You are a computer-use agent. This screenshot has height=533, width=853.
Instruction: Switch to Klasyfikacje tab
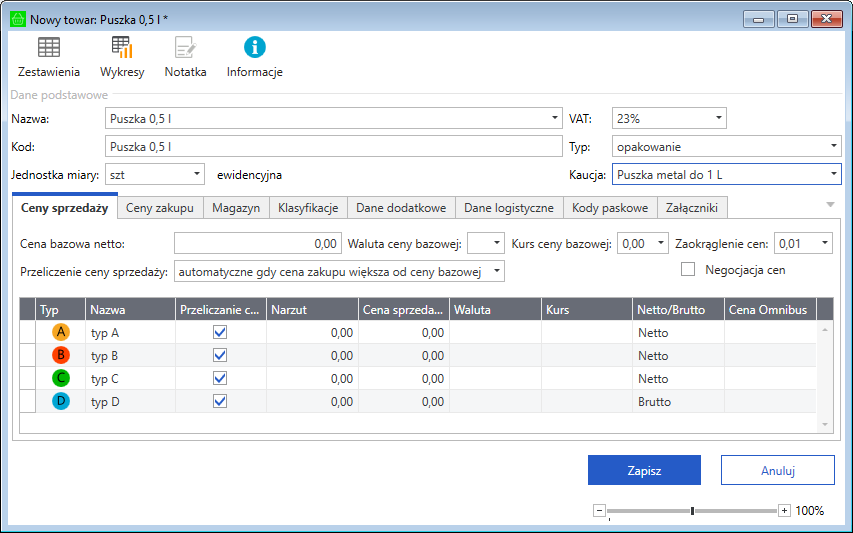(x=308, y=208)
